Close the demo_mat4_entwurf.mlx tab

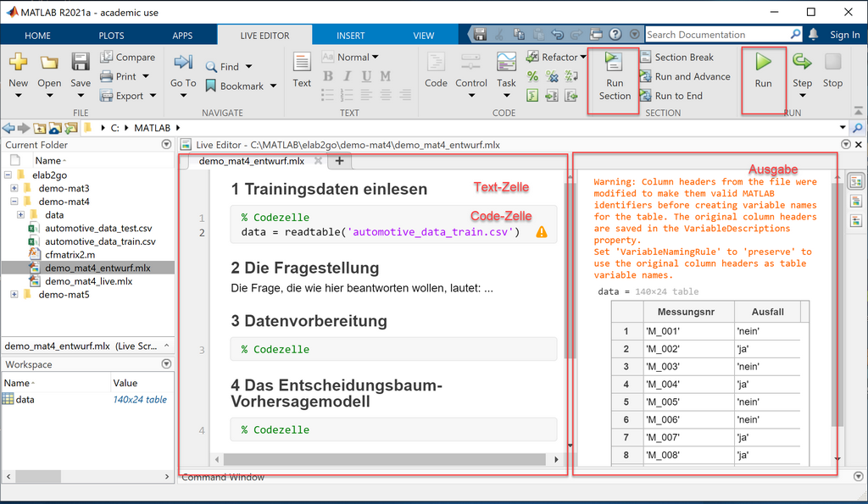[x=318, y=161]
